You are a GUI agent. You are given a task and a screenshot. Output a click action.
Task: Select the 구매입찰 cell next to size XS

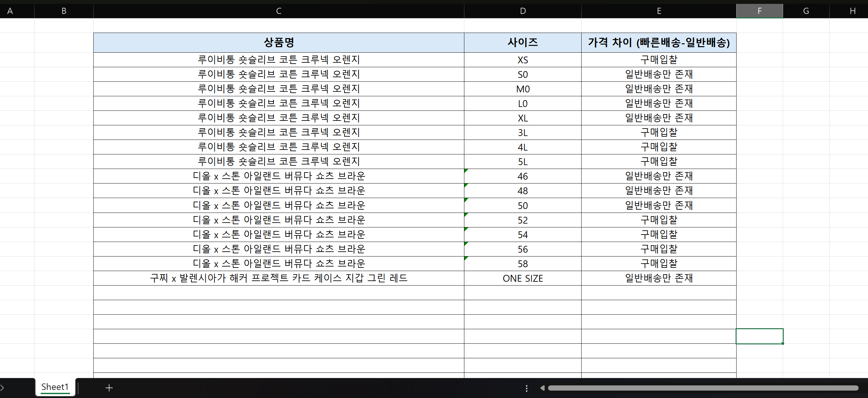[x=659, y=60]
